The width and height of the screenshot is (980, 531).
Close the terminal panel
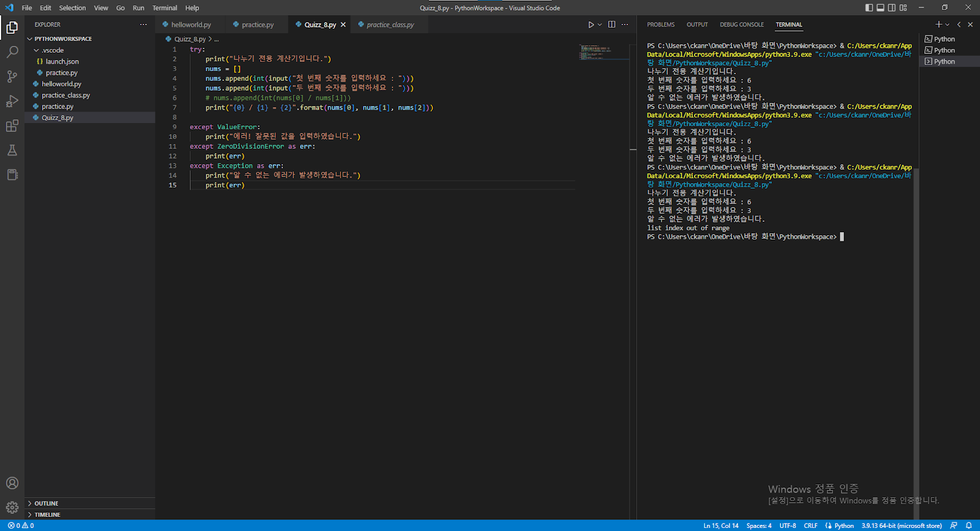[970, 24]
